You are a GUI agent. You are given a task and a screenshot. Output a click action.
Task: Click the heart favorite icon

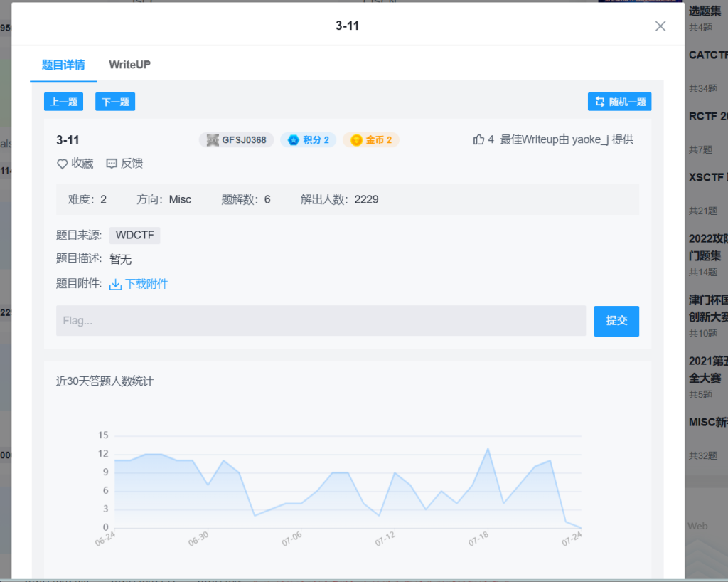click(62, 164)
